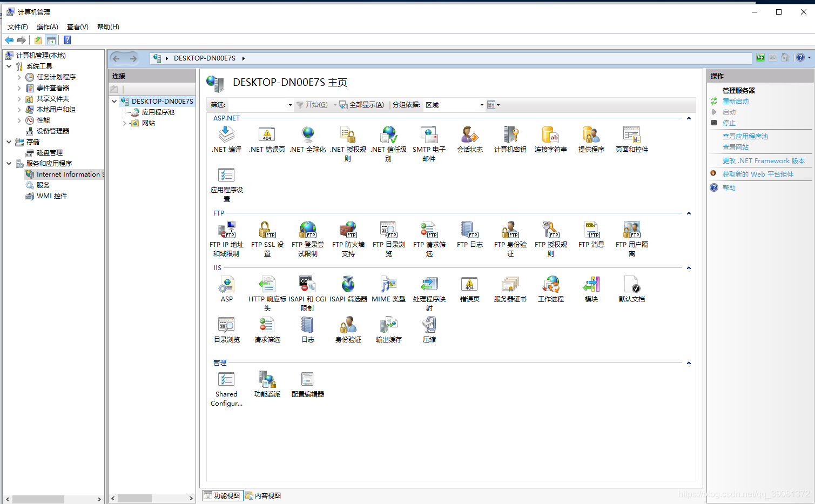Screen dimensions: 815x504
Task: Click 停止 in the actions pane
Action: click(x=729, y=123)
